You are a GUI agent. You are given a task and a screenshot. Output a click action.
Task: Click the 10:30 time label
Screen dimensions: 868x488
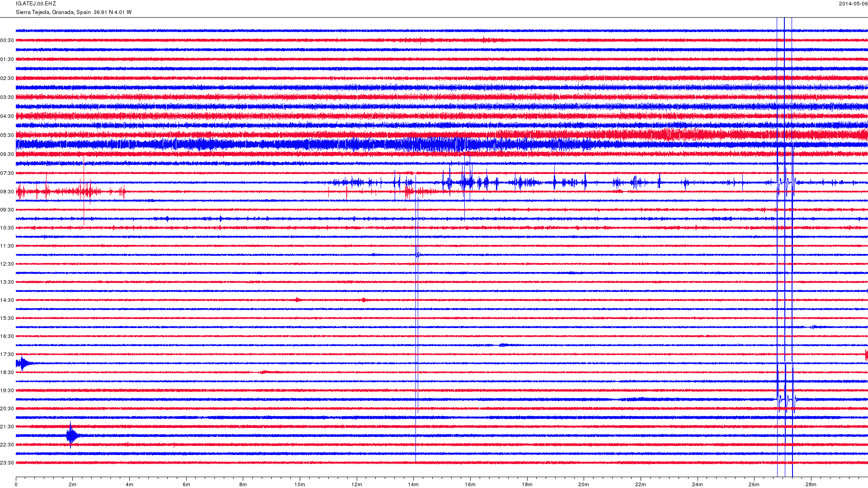pyautogui.click(x=7, y=228)
